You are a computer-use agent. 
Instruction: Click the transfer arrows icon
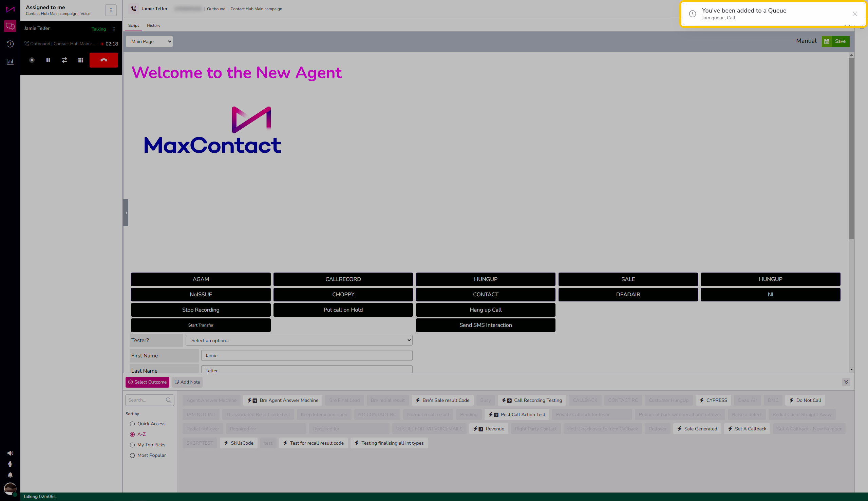tap(64, 60)
